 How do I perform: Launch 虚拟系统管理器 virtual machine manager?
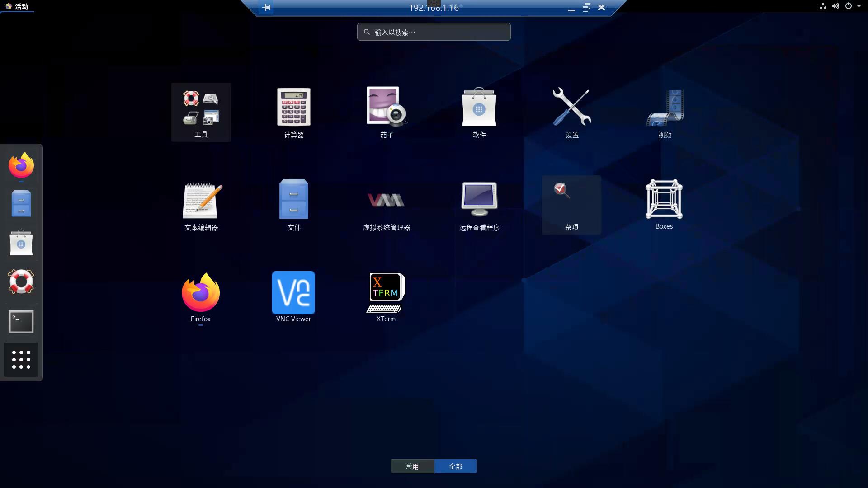tap(386, 205)
